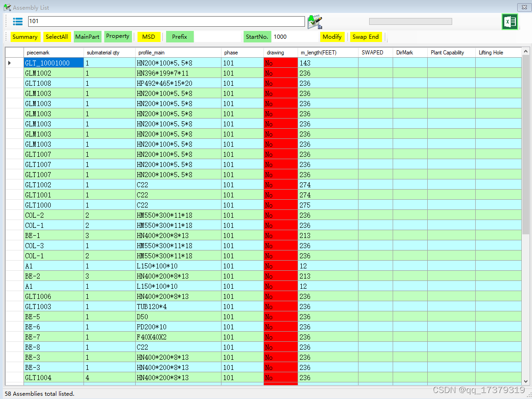Select the GLT1004 piecemark cell

(54, 378)
